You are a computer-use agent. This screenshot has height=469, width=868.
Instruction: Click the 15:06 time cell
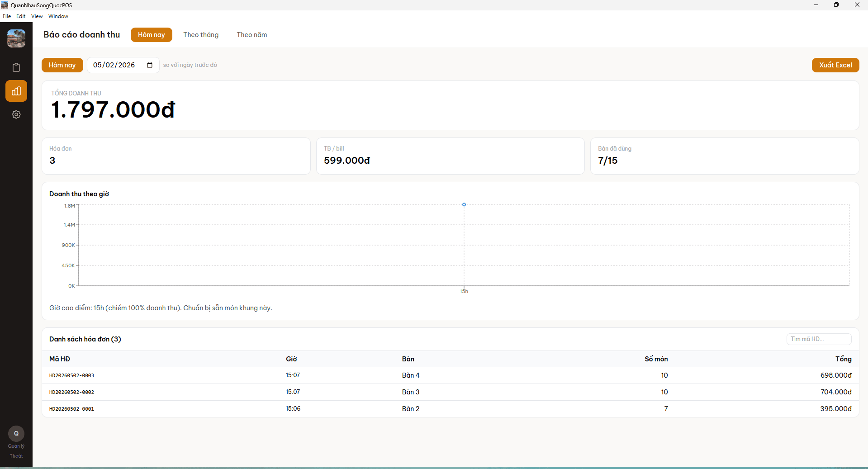click(293, 409)
